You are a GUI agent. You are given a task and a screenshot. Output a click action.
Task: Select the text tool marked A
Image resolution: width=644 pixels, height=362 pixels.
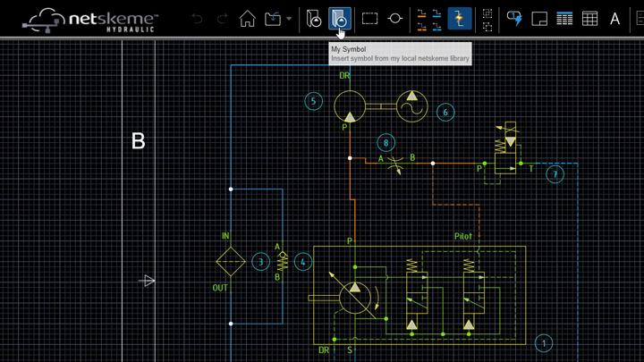[x=614, y=19]
